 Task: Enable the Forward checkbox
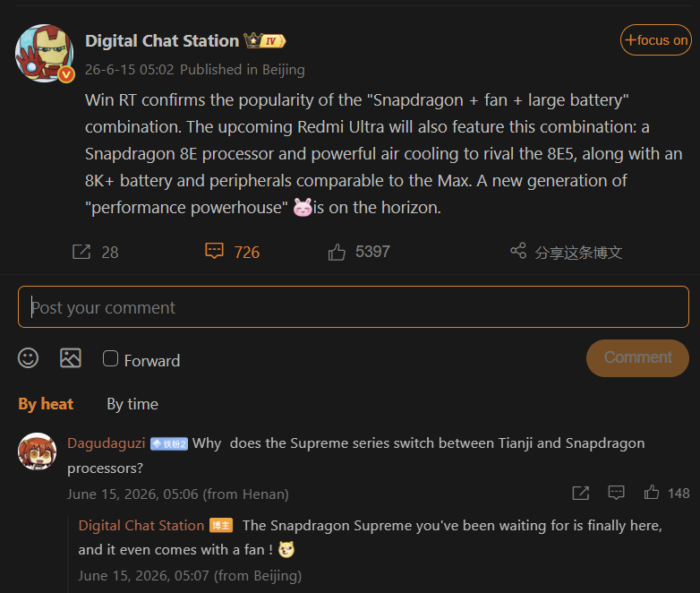[x=110, y=358]
